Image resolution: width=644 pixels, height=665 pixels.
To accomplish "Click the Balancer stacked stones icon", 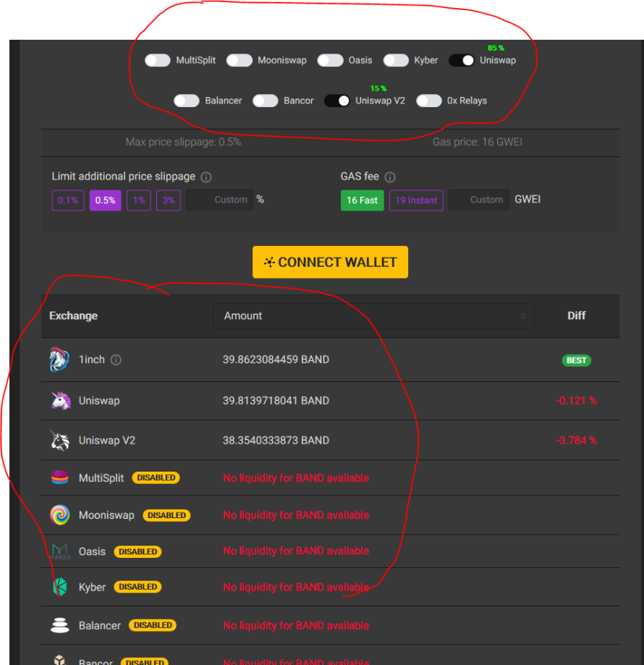I will [x=60, y=625].
